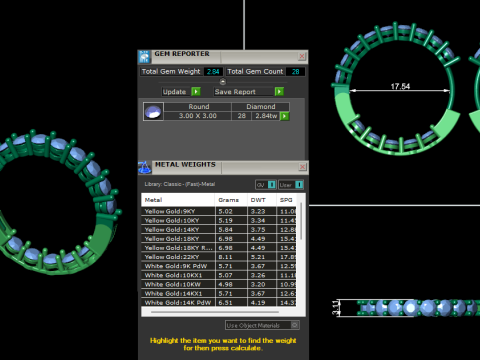This screenshot has height=360, width=480.
Task: Select the Yellow Gold:9KY row
Action: [x=219, y=211]
